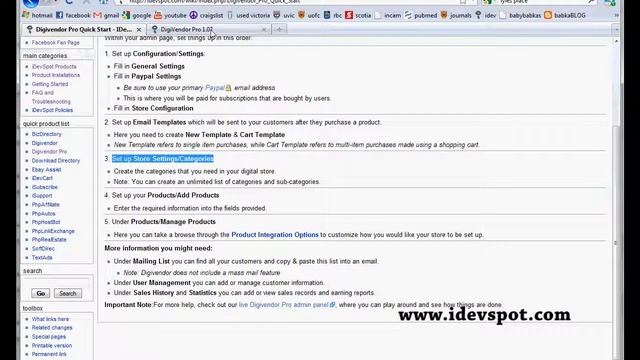The width and height of the screenshot is (640, 360).
Task: Open the incam bookmark
Action: point(388,16)
